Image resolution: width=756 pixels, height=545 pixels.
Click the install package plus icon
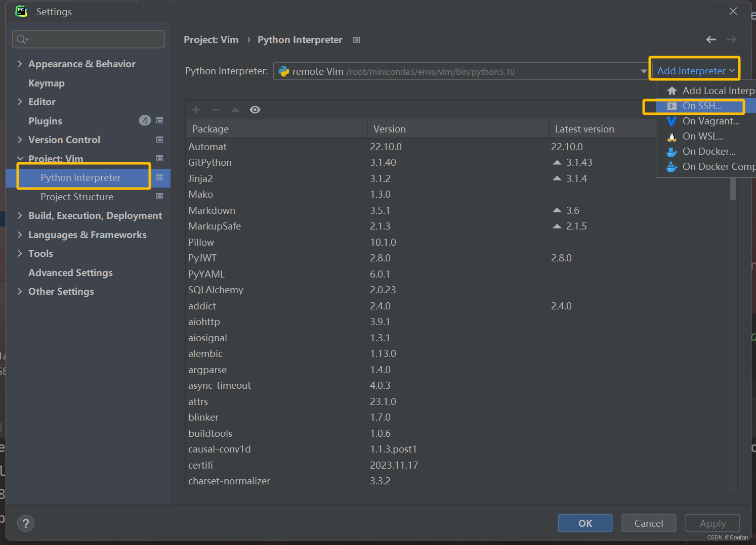(195, 109)
